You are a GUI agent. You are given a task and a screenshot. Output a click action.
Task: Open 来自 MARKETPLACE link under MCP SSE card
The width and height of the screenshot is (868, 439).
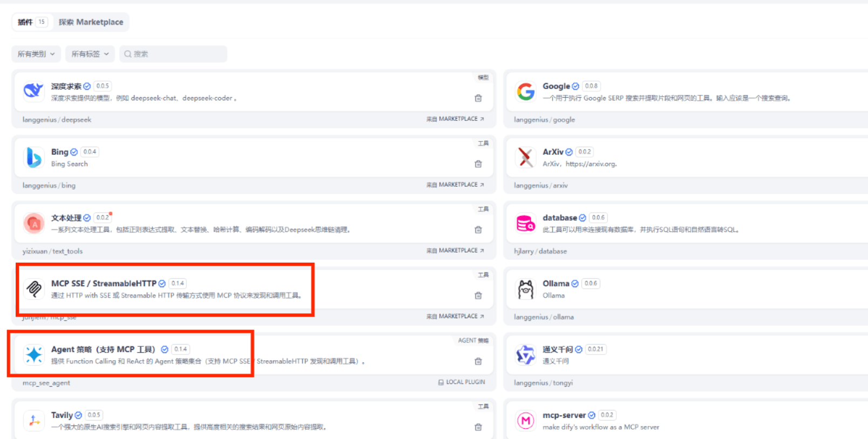(455, 317)
